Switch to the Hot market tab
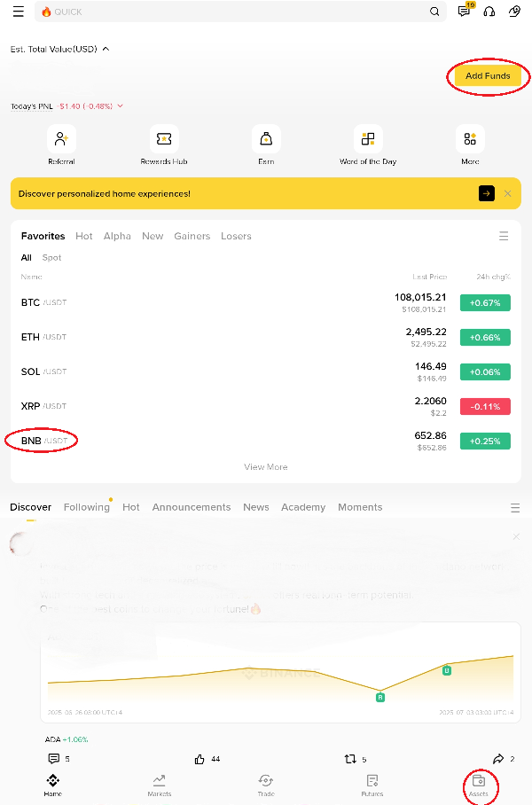532x805 pixels. click(84, 236)
